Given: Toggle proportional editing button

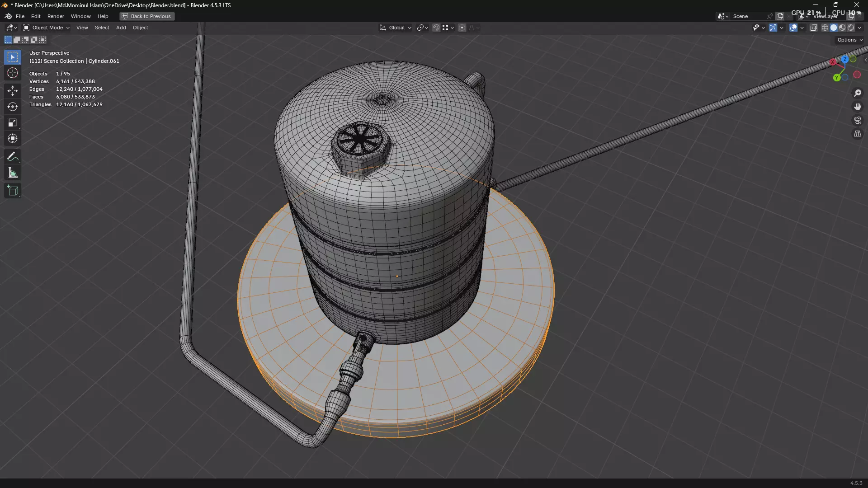Looking at the screenshot, I should 462,28.
